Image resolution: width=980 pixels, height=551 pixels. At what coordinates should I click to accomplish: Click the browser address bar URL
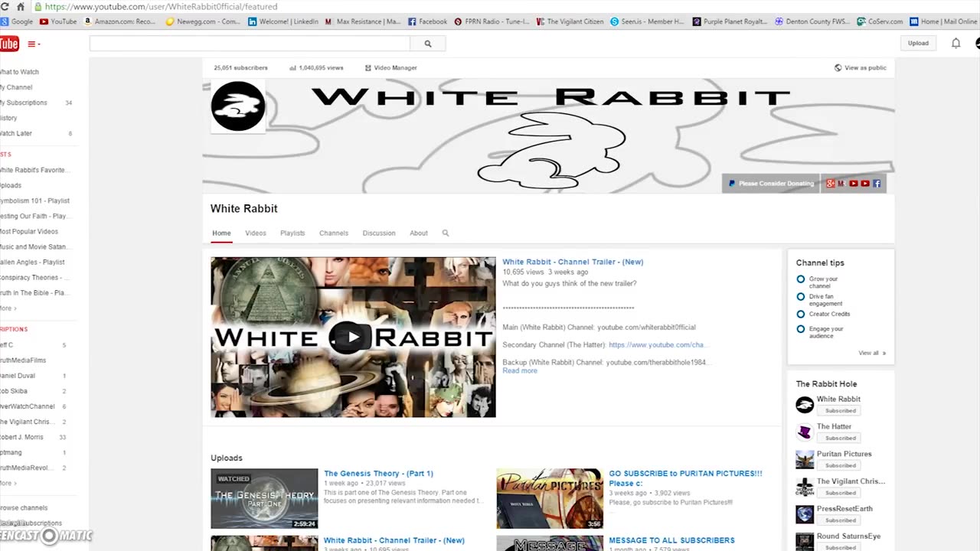click(x=161, y=6)
